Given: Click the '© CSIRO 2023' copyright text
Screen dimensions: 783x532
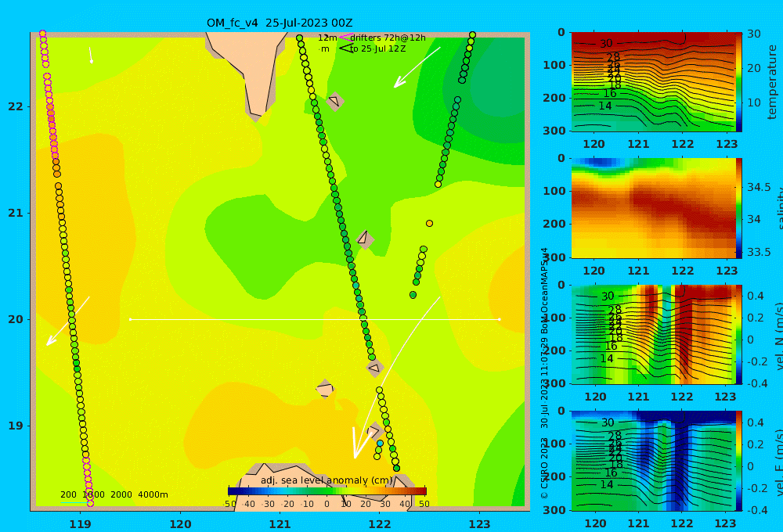Looking at the screenshot, I should [x=544, y=468].
